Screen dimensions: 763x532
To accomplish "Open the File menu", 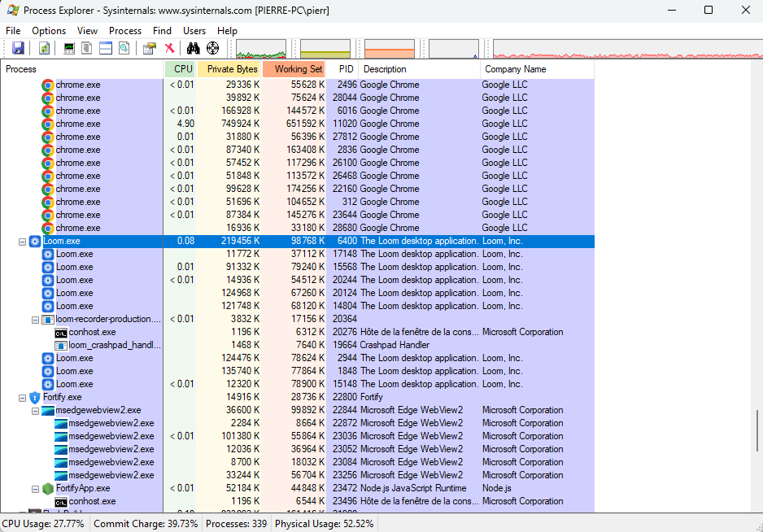I will [13, 31].
